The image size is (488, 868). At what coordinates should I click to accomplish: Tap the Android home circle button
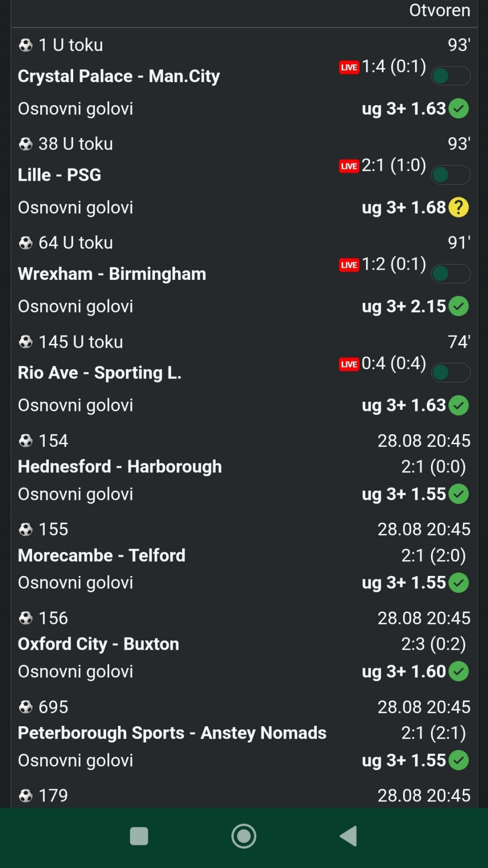click(x=243, y=836)
